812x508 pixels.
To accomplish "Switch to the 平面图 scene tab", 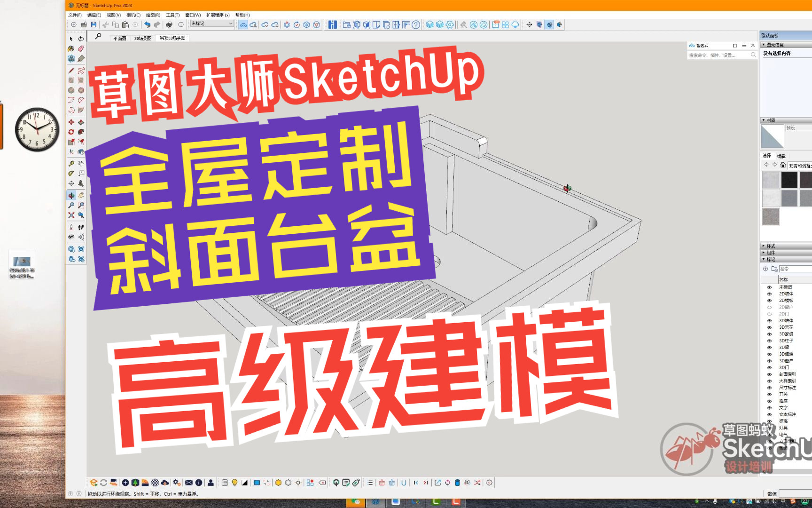I will (119, 38).
